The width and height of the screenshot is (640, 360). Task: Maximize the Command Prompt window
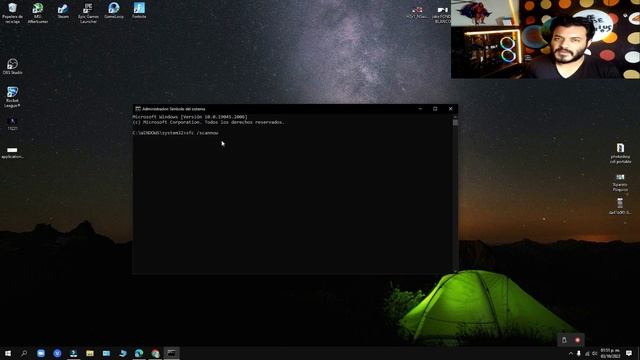point(435,109)
